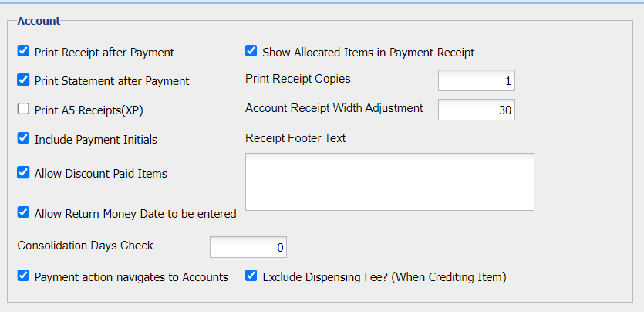Click the Print Receipt Copies number field
The width and height of the screenshot is (644, 312).
[x=476, y=80]
